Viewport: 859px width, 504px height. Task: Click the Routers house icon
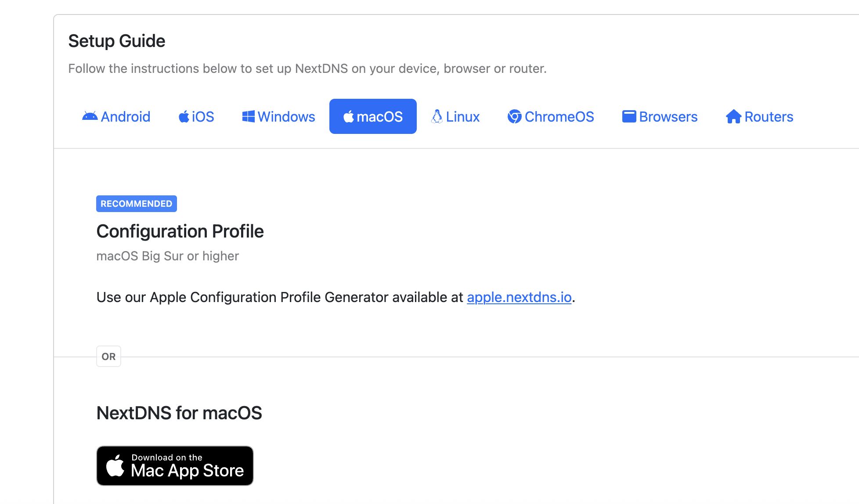(x=733, y=116)
